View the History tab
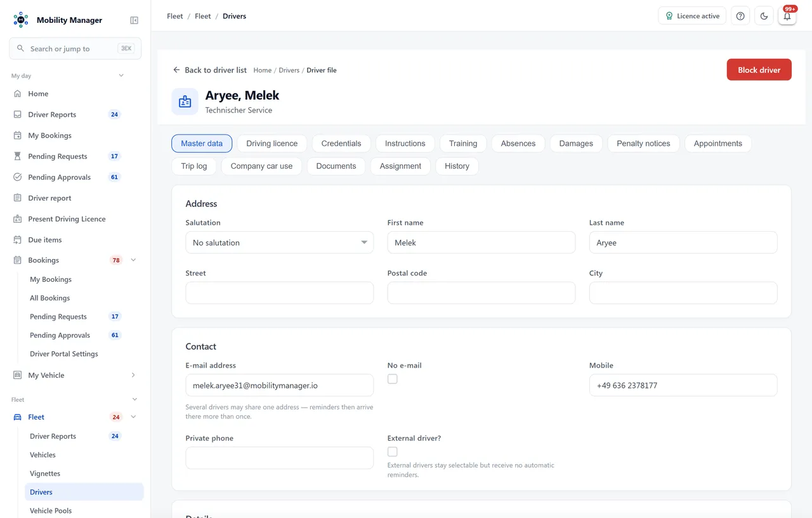The width and height of the screenshot is (812, 518). pyautogui.click(x=457, y=166)
